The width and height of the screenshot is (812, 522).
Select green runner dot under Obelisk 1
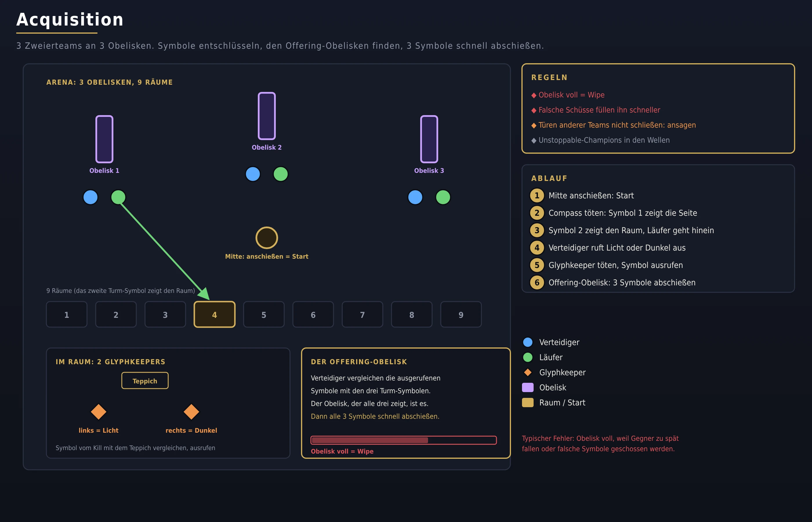[x=118, y=197]
